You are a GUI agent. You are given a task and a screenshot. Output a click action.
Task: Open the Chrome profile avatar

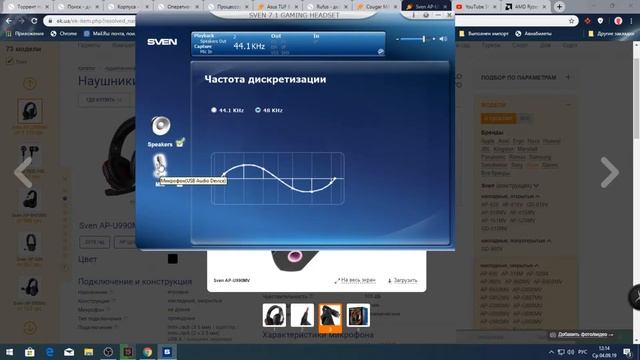click(x=618, y=21)
